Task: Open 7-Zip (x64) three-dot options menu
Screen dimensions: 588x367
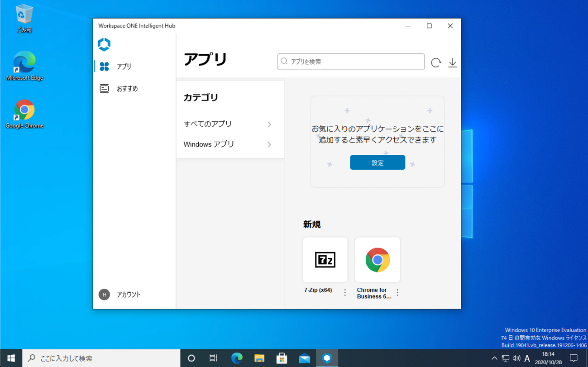Action: click(345, 293)
